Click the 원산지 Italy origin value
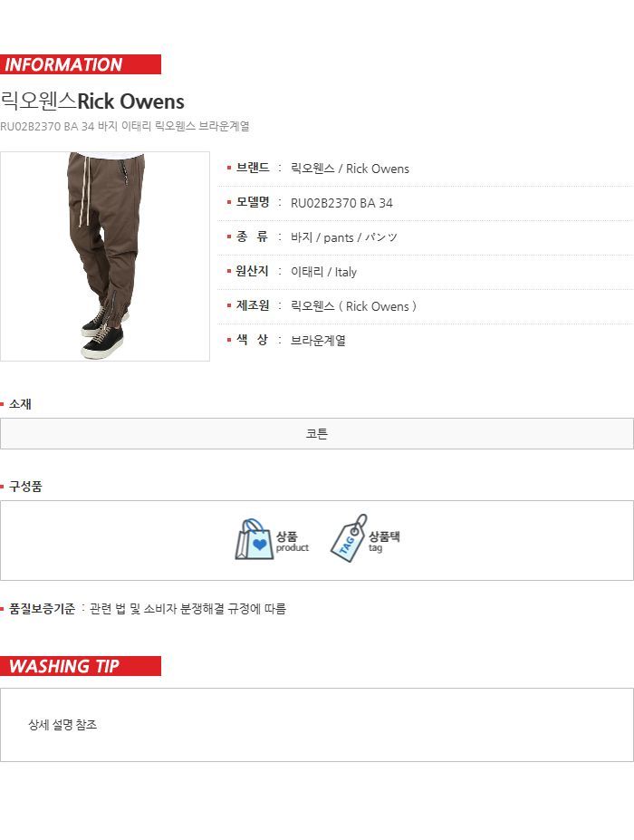 click(323, 272)
